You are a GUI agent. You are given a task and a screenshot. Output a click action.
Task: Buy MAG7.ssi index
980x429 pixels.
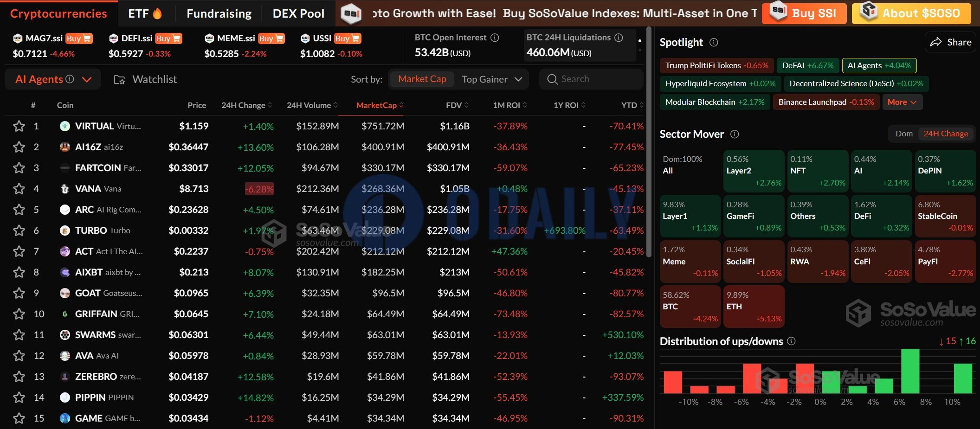[79, 38]
